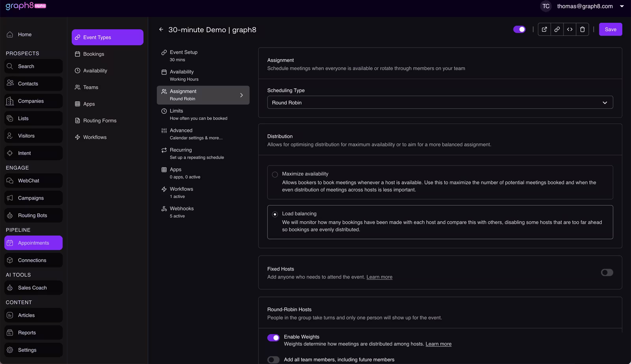Image resolution: width=631 pixels, height=364 pixels.
Task: Select Event Types in the submenu
Action: click(108, 37)
